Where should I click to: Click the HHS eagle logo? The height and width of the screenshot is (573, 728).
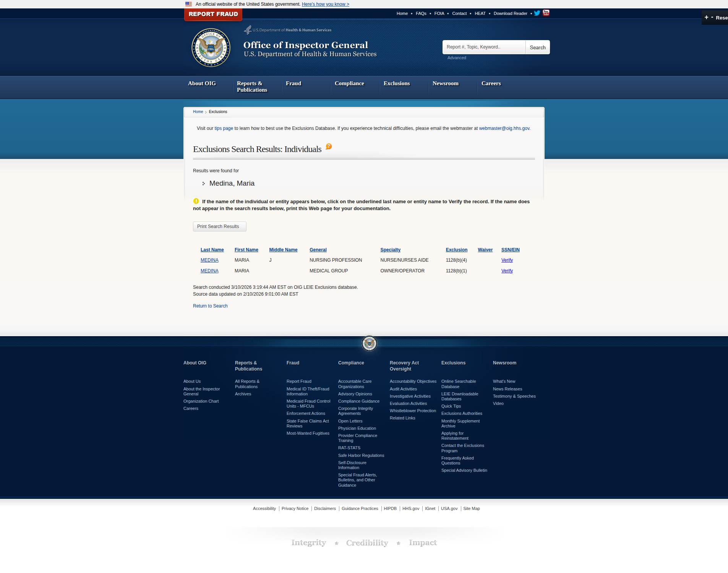[248, 30]
